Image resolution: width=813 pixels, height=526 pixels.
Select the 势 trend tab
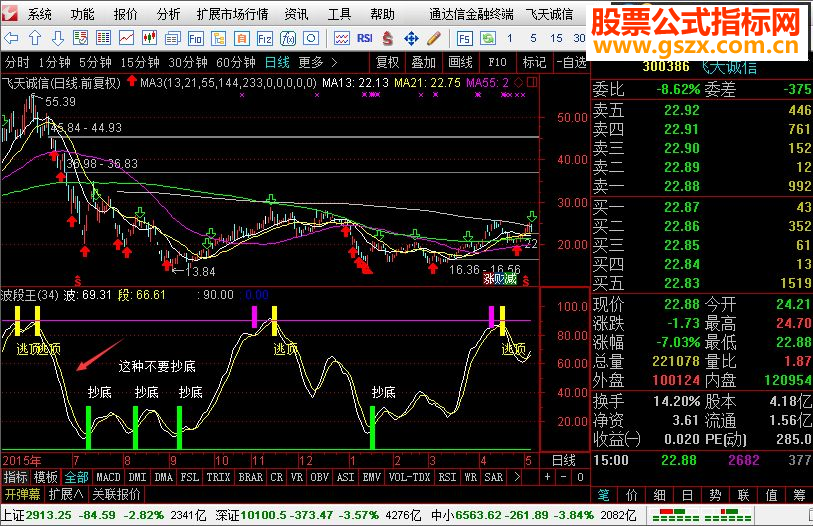coord(716,495)
